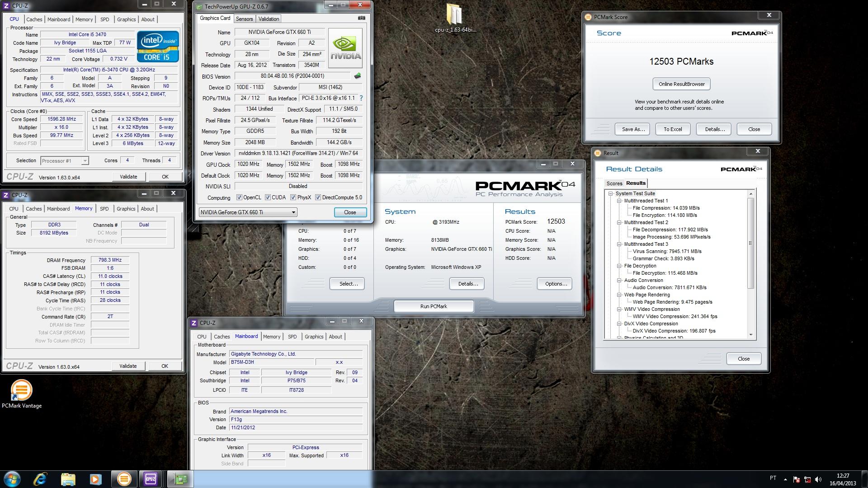This screenshot has width=868, height=488.
Task: Collapse the Multithreaded Test 1 node
Action: [x=619, y=201]
